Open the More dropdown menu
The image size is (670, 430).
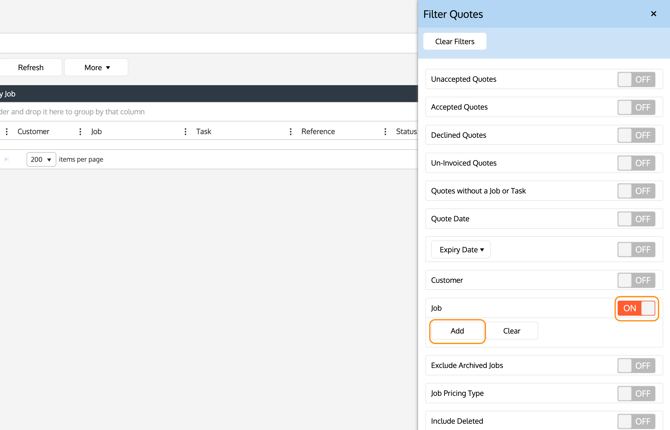pyautogui.click(x=97, y=68)
